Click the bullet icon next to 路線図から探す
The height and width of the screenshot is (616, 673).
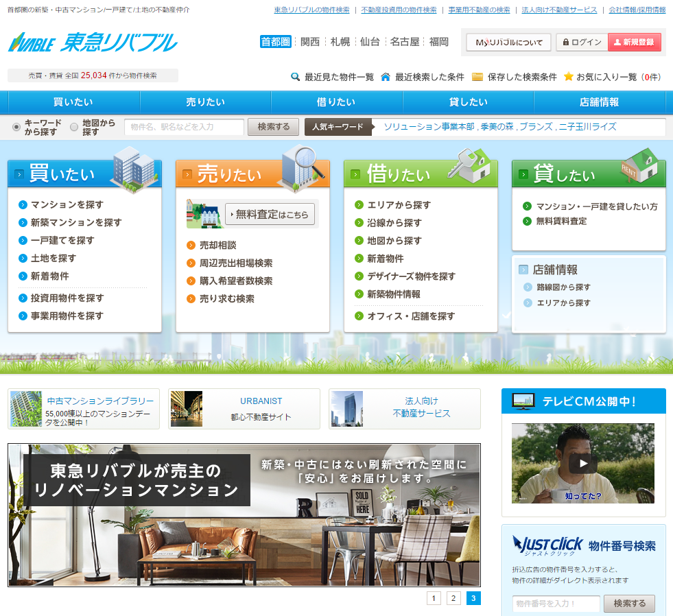(528, 287)
